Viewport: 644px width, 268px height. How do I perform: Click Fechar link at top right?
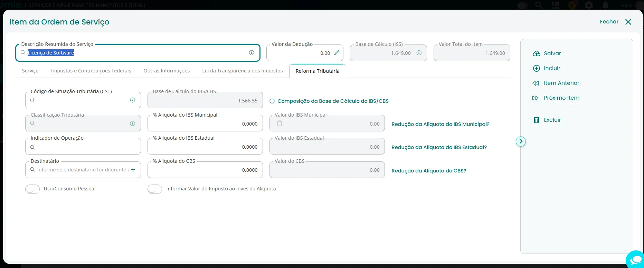point(609,22)
